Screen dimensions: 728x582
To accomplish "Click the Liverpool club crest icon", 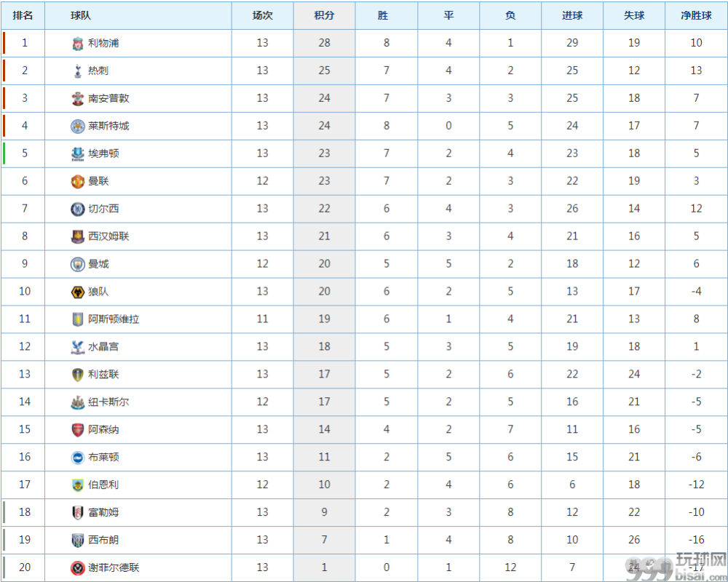I will coord(78,44).
